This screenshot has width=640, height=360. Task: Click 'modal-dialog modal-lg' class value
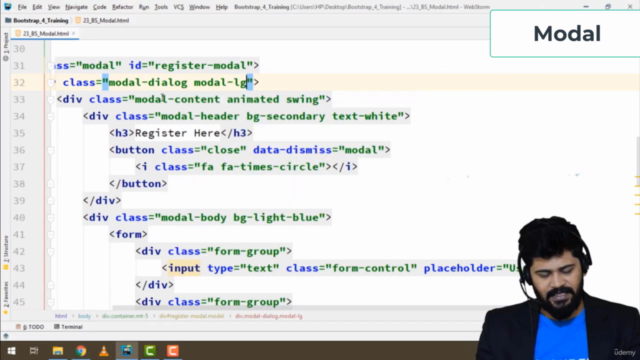coord(178,82)
